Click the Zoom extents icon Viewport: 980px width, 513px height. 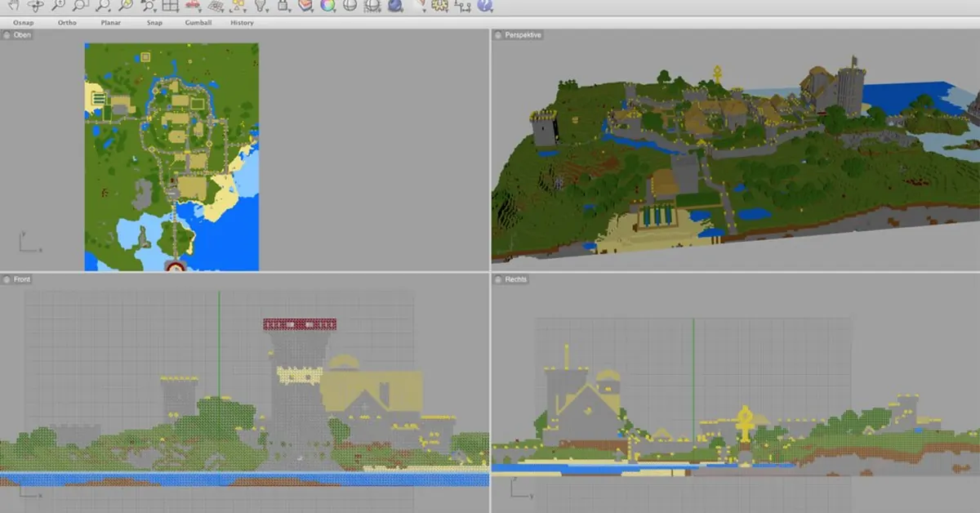[x=103, y=6]
